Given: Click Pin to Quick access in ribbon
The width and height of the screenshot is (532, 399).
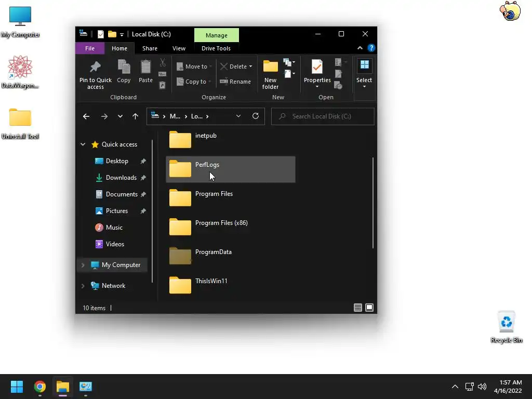Looking at the screenshot, I should point(96,75).
